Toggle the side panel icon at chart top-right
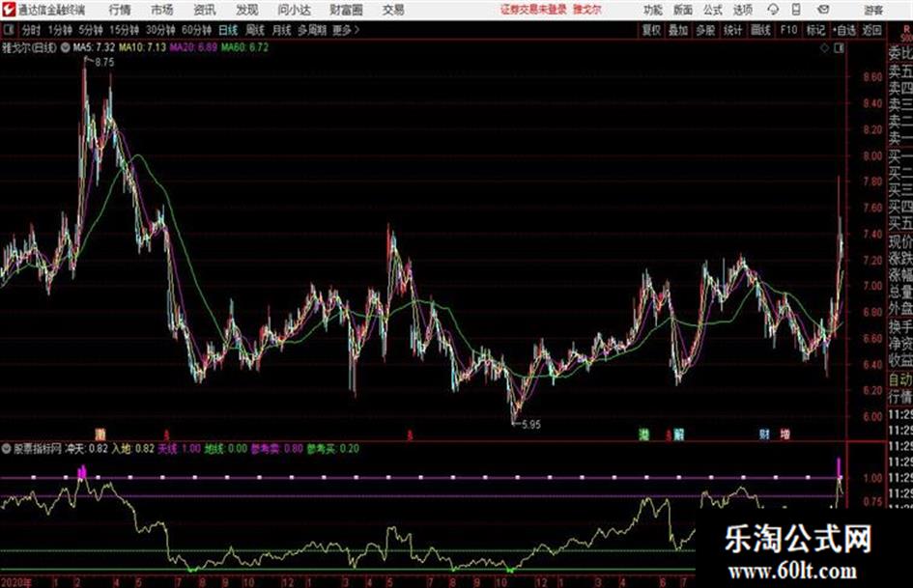913x588 pixels. point(839,48)
